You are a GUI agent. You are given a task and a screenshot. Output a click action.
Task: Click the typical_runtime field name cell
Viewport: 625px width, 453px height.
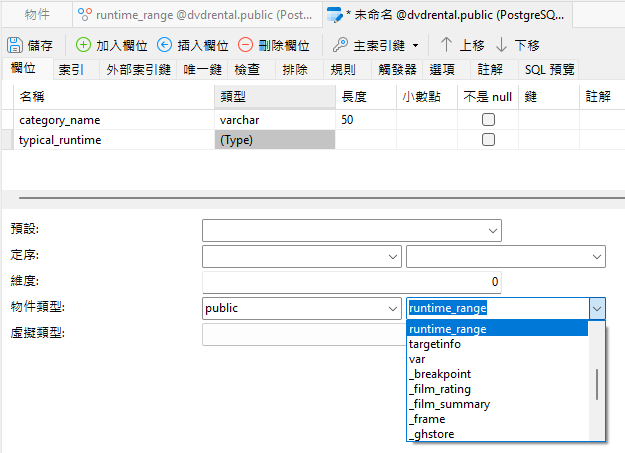tap(114, 140)
